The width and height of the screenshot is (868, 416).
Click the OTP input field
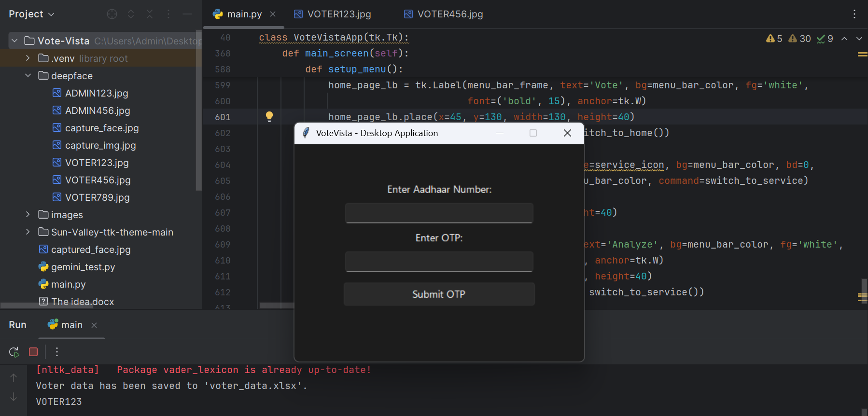click(439, 261)
